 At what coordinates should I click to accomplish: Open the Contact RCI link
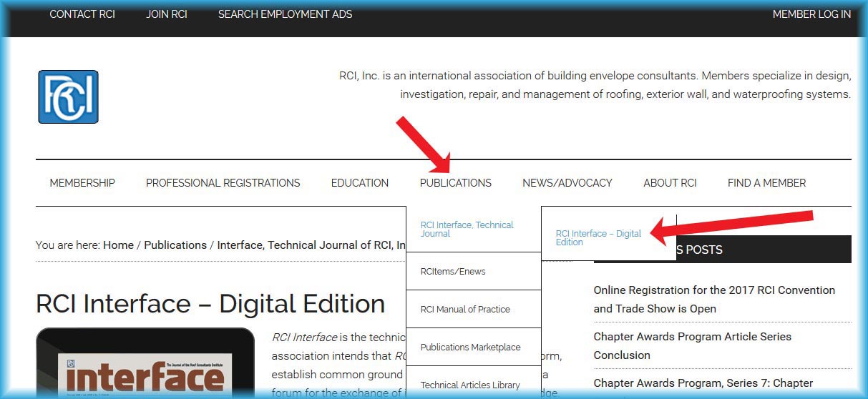pyautogui.click(x=82, y=14)
